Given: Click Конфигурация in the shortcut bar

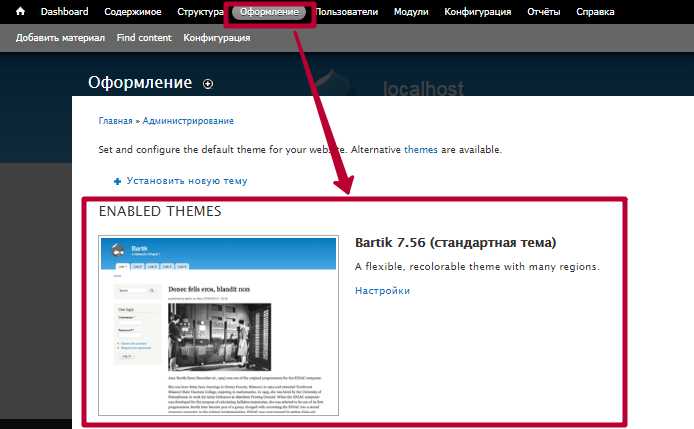Looking at the screenshot, I should tap(216, 38).
